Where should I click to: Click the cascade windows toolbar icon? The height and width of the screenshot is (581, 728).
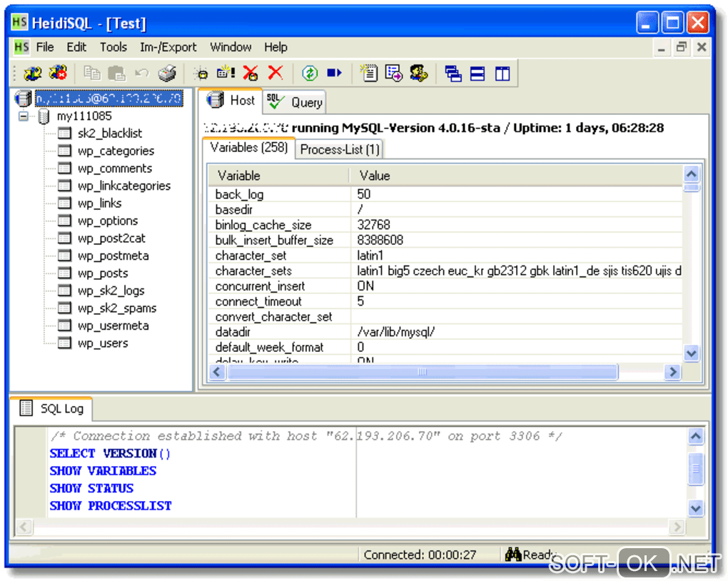click(453, 73)
